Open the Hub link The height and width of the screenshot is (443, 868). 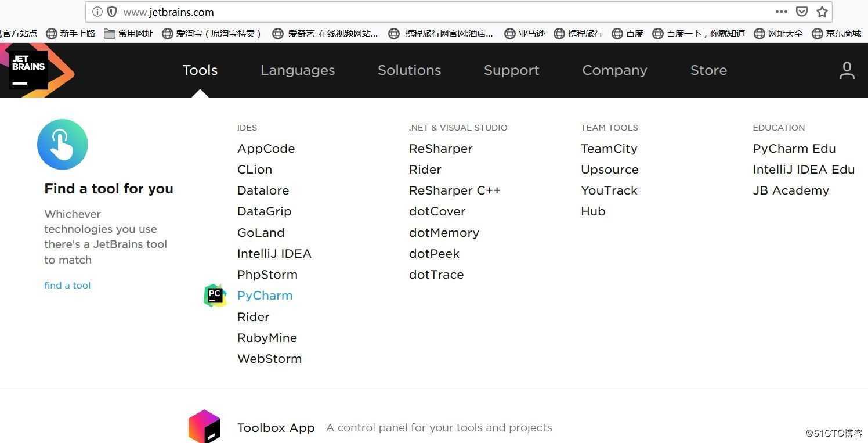[593, 211]
